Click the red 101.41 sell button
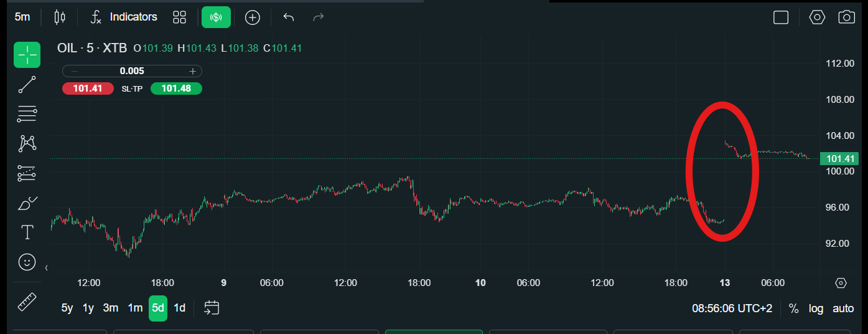Screen dimensions: 868x334 pyautogui.click(x=88, y=88)
